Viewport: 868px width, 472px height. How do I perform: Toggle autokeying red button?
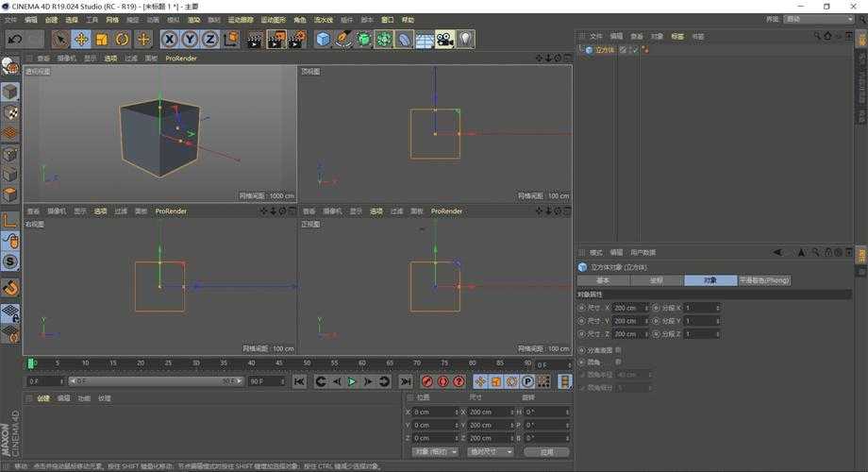442,381
